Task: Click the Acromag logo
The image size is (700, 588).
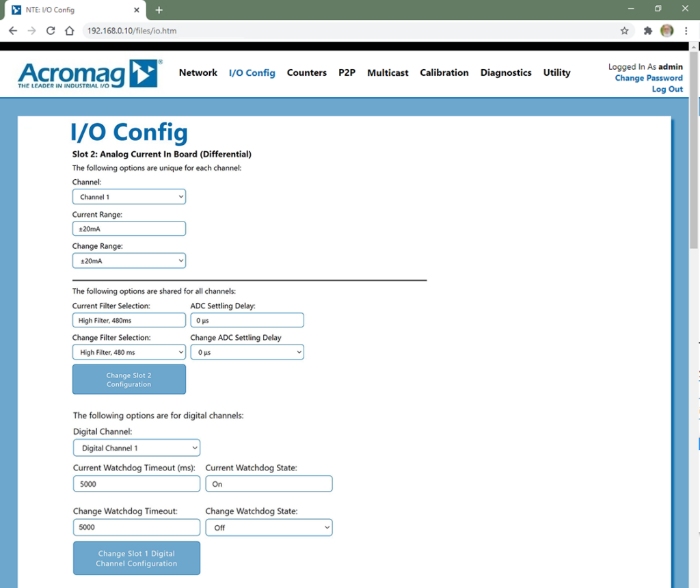Action: coord(90,73)
